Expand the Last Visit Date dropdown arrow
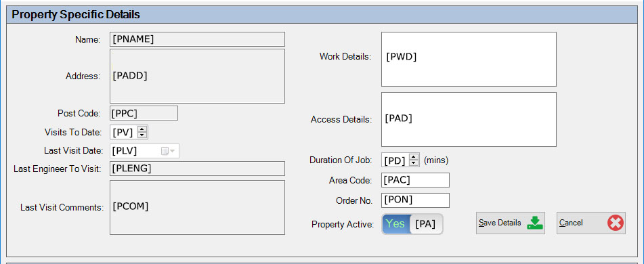 point(173,152)
